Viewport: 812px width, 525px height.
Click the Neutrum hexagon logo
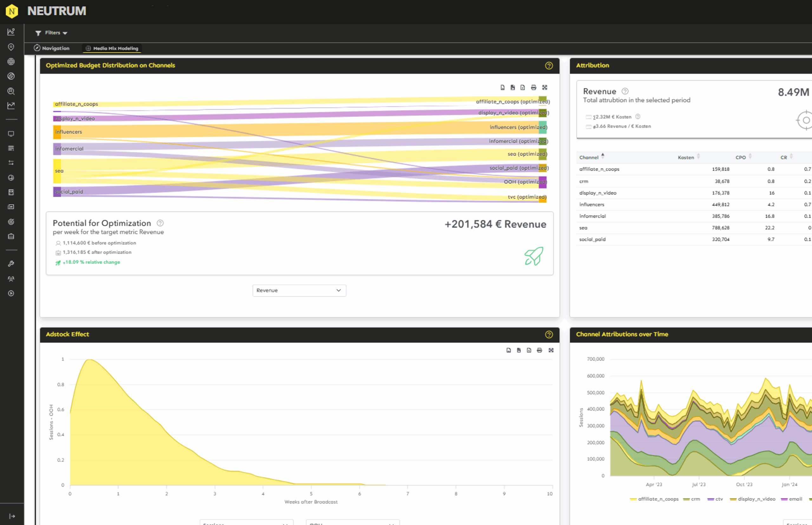pos(12,11)
